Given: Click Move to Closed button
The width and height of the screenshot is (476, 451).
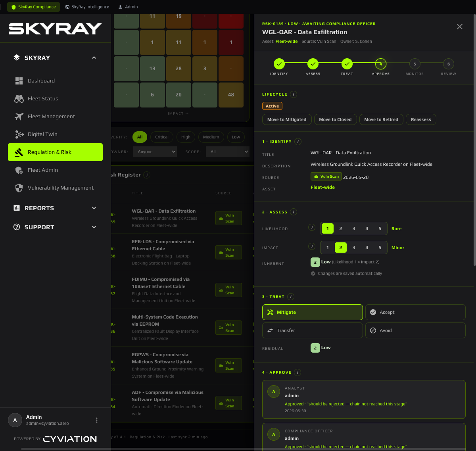Looking at the screenshot, I should click(x=335, y=119).
